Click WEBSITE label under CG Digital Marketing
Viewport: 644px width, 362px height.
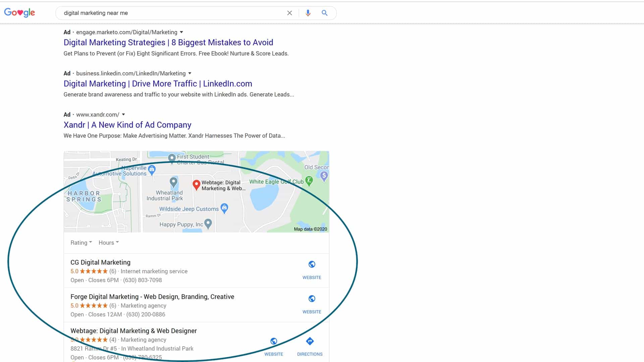312,278
